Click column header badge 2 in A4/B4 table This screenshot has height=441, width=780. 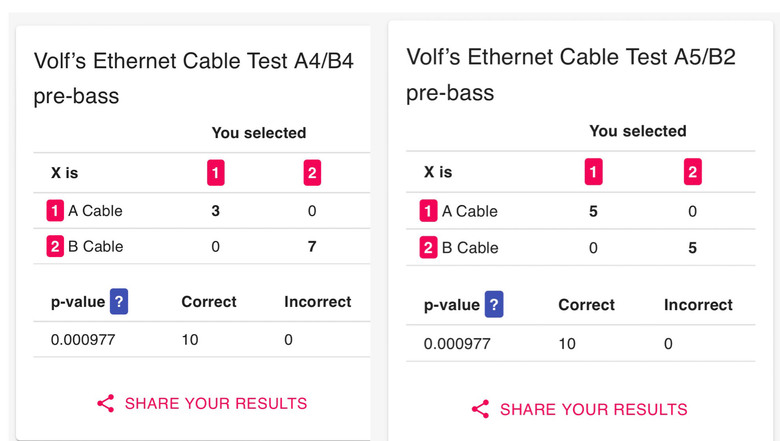coord(312,173)
